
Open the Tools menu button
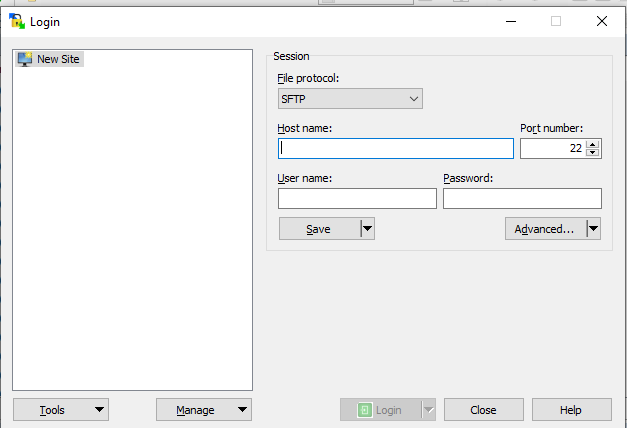tap(61, 410)
